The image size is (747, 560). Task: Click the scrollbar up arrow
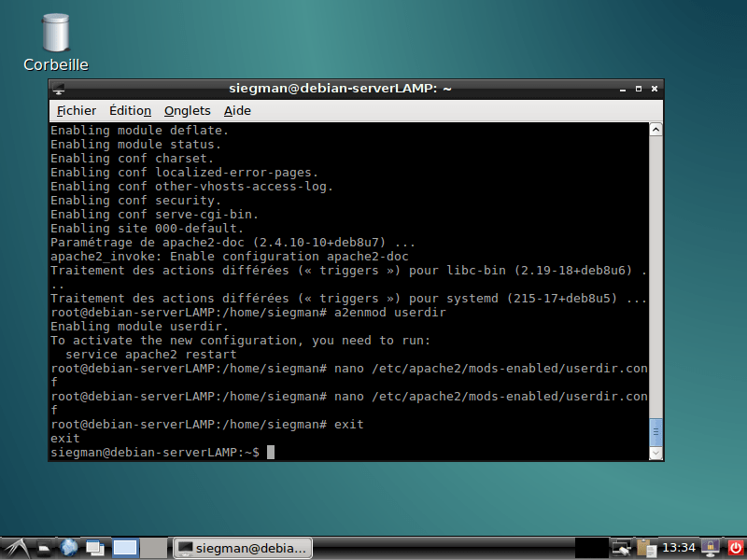(654, 129)
